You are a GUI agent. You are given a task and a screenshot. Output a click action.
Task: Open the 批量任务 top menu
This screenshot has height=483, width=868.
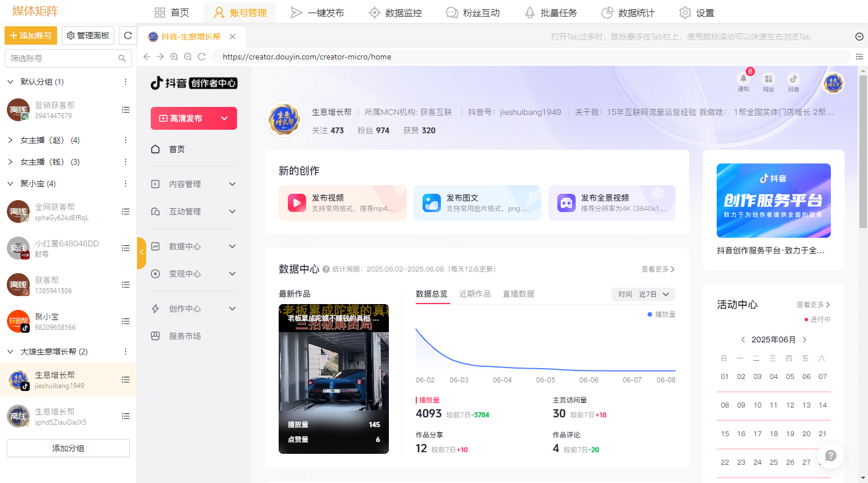click(550, 13)
